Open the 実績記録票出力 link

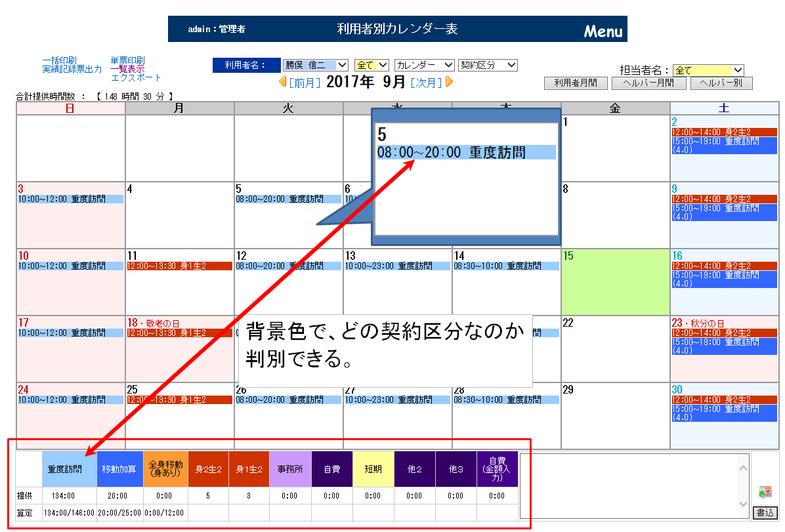click(x=72, y=69)
